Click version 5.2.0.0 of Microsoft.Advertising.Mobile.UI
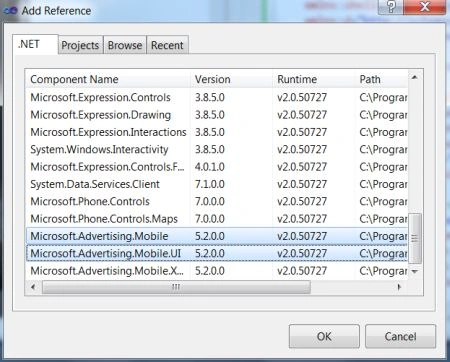The width and height of the screenshot is (450, 362). [210, 253]
